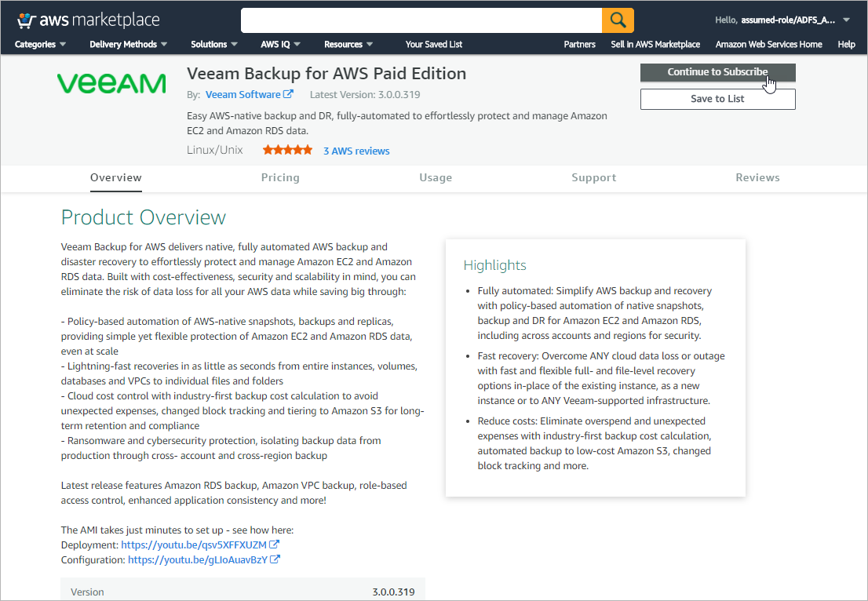This screenshot has height=601, width=868.
Task: Click the account name assumed-role/ADFS_A...
Action: pos(788,20)
